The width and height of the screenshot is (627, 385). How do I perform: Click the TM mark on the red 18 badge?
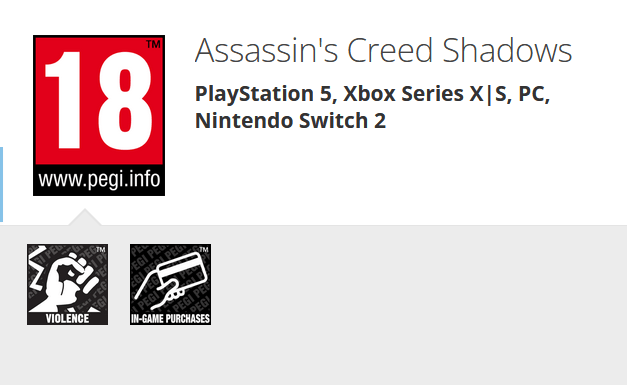(x=153, y=44)
